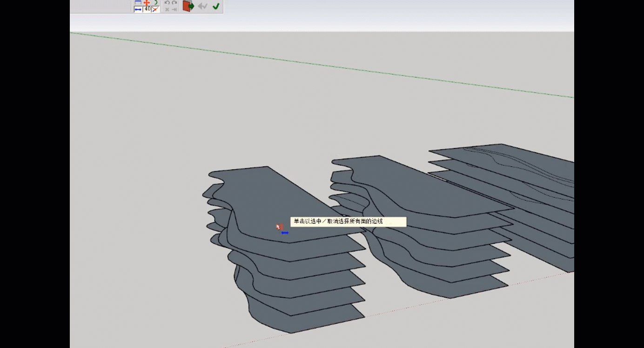Click the red door exit icon

[x=188, y=6]
